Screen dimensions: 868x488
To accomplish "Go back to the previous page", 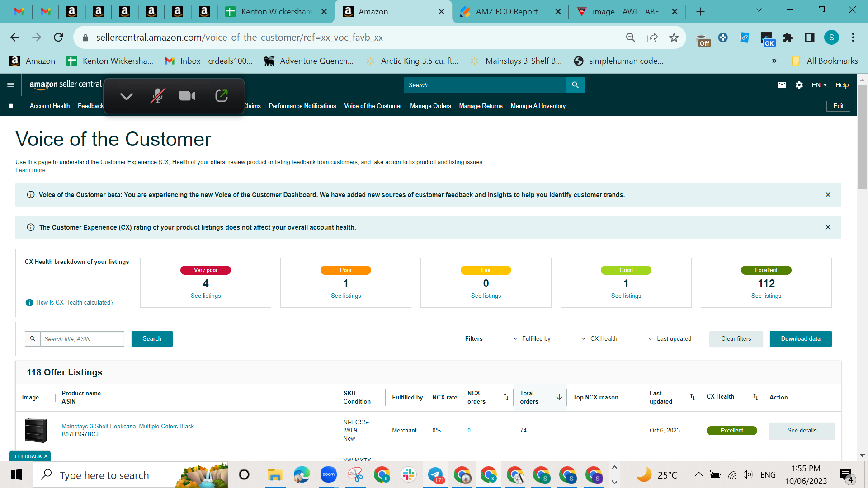I will pos(15,38).
